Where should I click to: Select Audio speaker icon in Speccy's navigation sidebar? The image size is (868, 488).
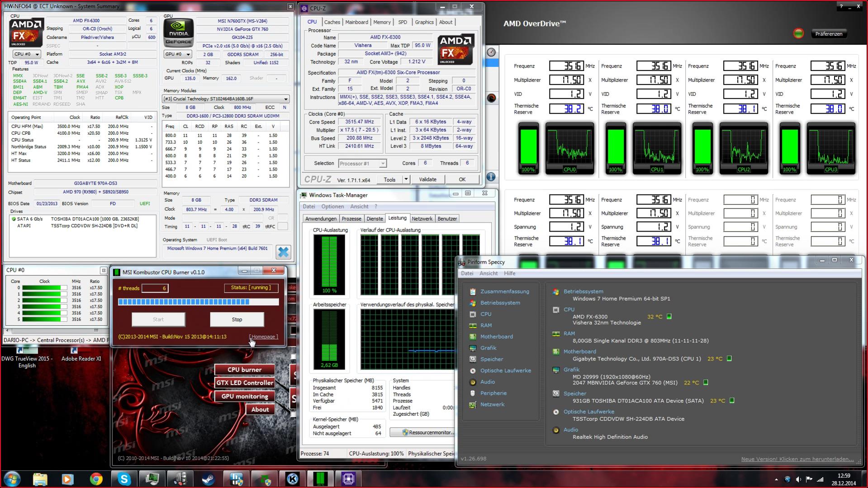click(473, 382)
